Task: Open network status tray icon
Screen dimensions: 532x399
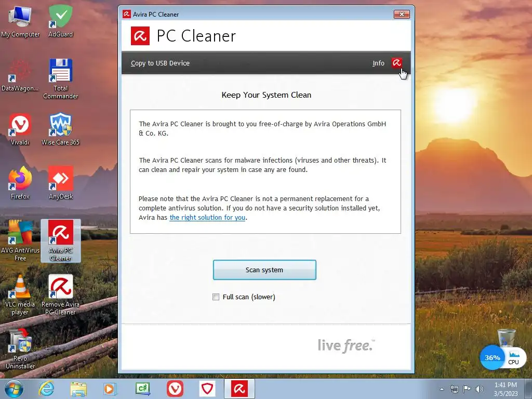Action: point(454,389)
